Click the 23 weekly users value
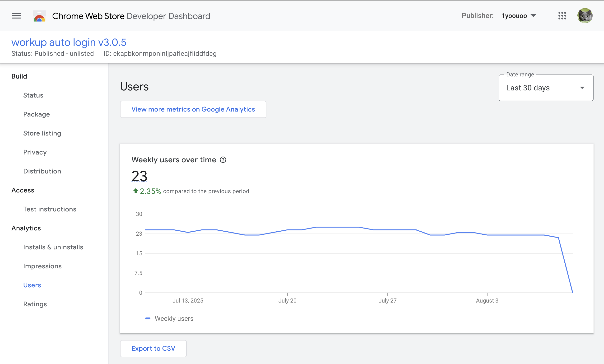Viewport: 604px width, 364px height. point(139,176)
